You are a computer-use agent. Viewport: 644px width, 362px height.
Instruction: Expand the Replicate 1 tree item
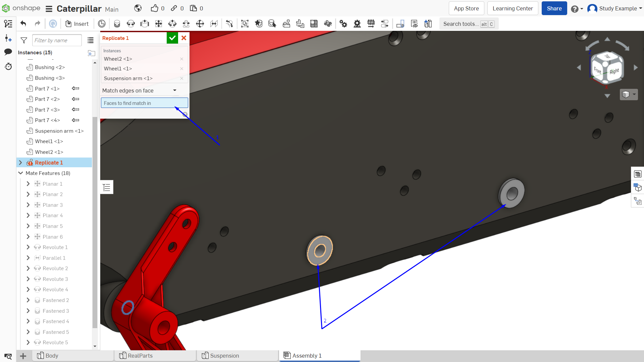20,163
